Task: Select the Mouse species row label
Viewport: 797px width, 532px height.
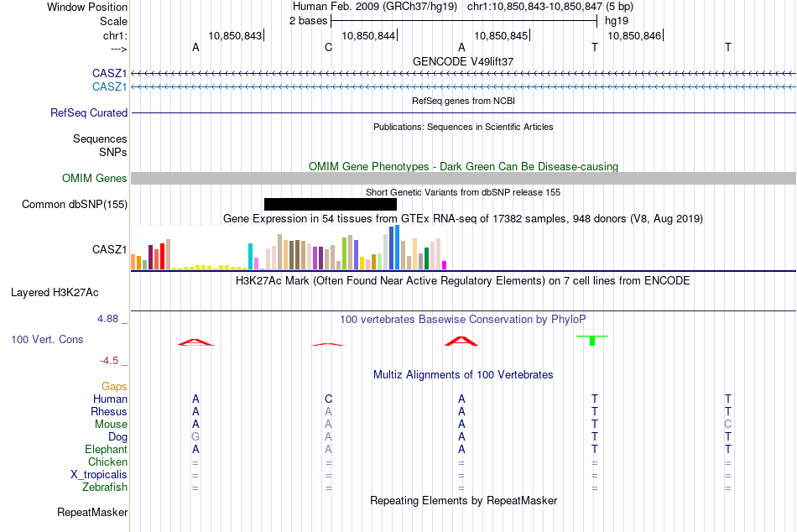Action: coord(111,425)
